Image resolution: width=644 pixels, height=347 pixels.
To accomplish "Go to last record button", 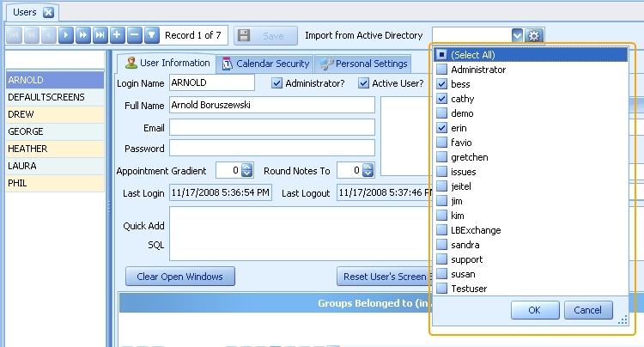I will click(100, 35).
